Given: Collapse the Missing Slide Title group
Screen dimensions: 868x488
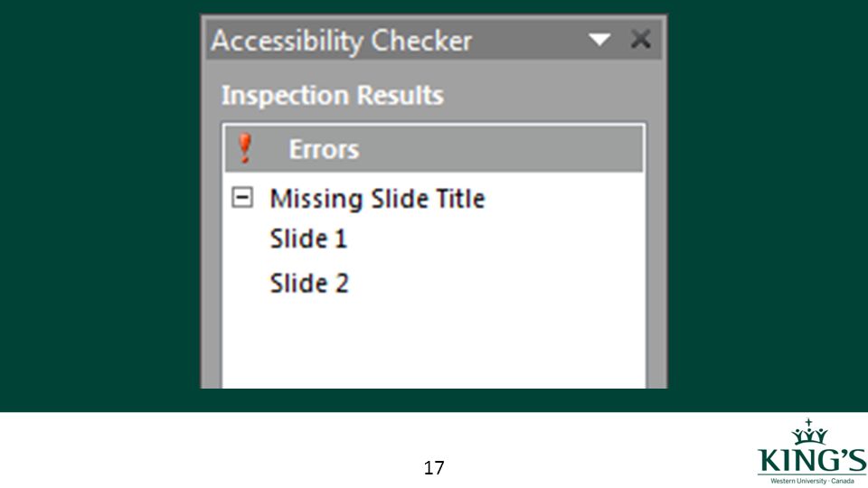Looking at the screenshot, I should coord(242,197).
